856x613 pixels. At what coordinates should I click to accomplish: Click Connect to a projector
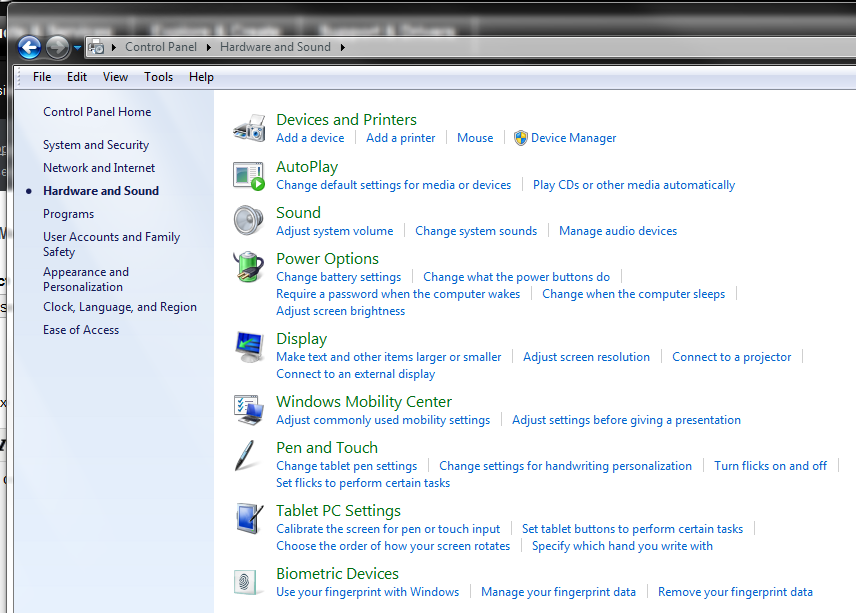(732, 357)
